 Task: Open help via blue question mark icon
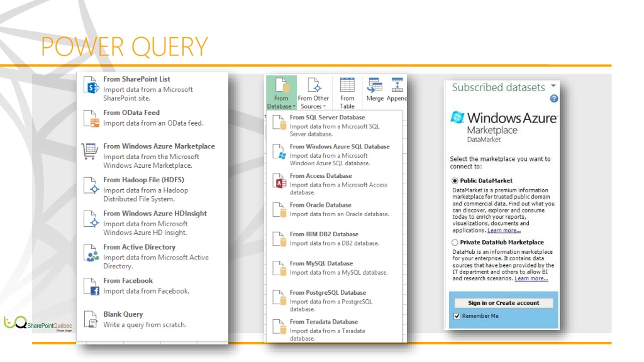click(554, 99)
